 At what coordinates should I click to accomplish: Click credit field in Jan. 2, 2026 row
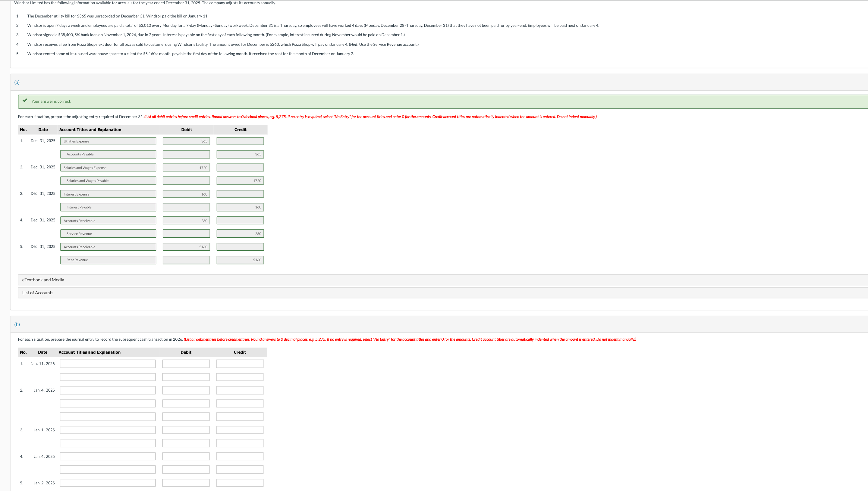click(240, 483)
